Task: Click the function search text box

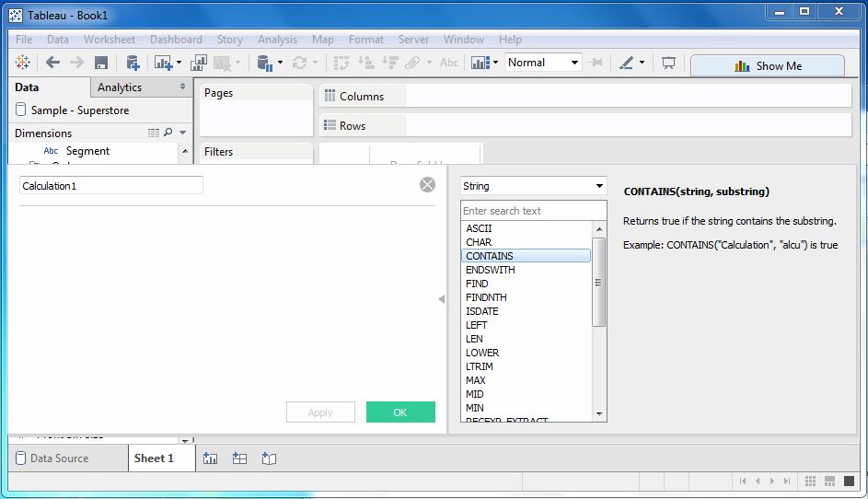Action: coord(533,211)
